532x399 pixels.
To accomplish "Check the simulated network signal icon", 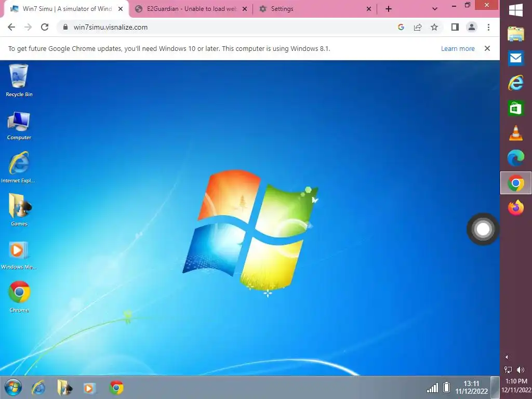I will tap(432, 387).
